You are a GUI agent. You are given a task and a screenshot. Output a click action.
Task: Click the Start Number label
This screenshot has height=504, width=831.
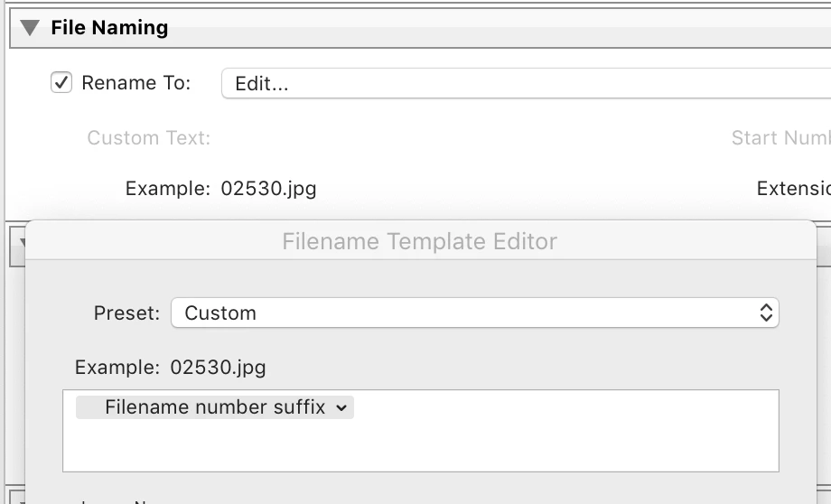(x=780, y=138)
